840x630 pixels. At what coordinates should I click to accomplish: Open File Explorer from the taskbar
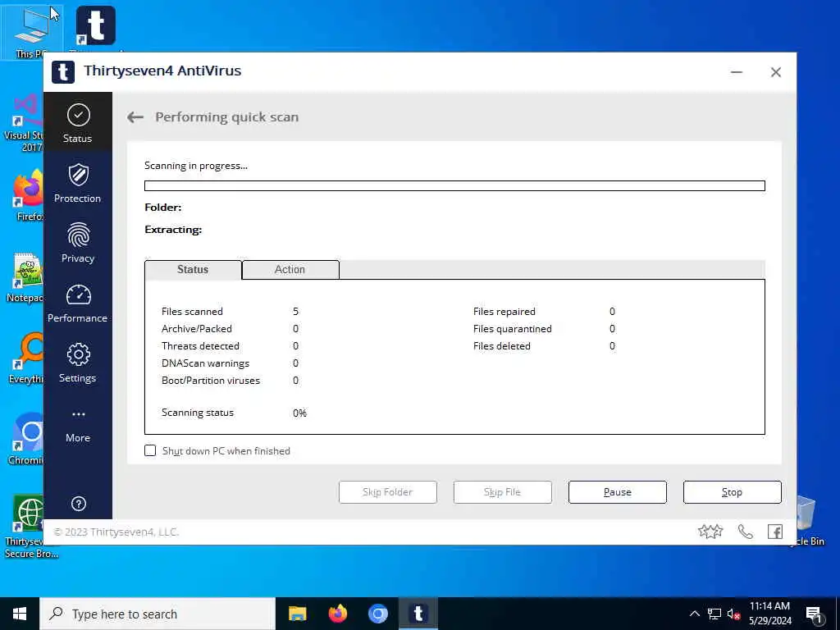pyautogui.click(x=297, y=614)
